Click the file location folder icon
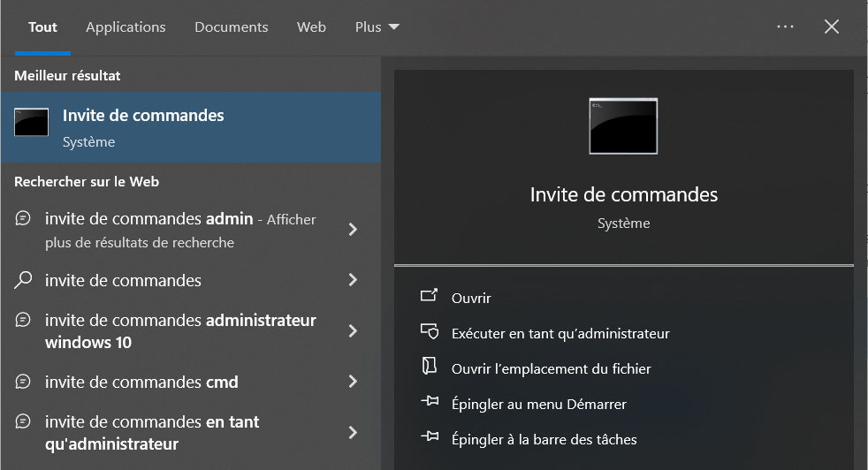 point(429,368)
